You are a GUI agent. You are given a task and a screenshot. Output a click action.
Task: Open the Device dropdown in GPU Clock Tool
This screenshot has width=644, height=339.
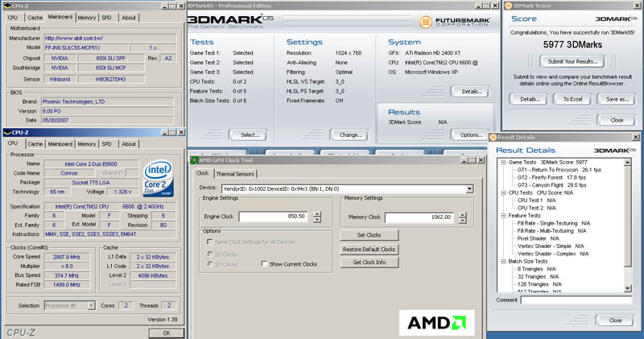469,189
